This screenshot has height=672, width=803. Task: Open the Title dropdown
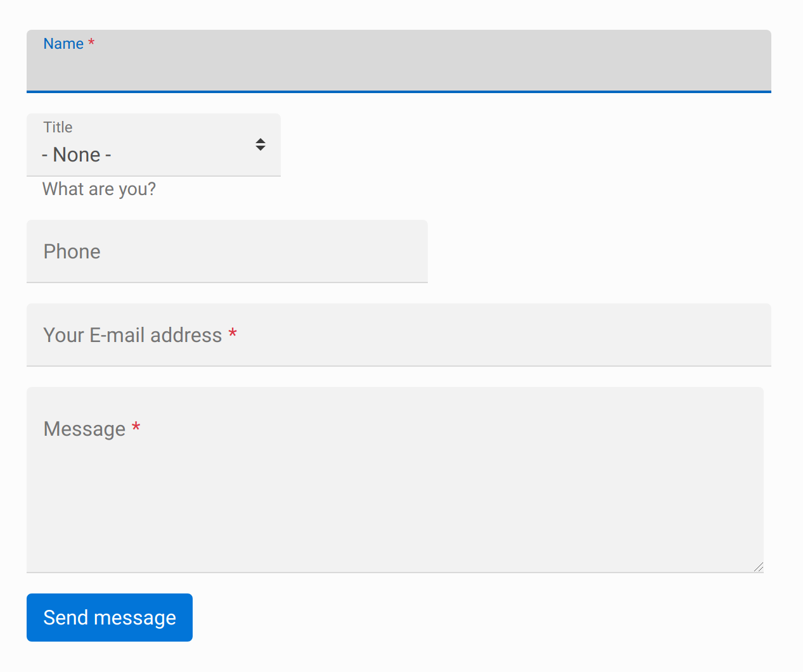(x=153, y=145)
